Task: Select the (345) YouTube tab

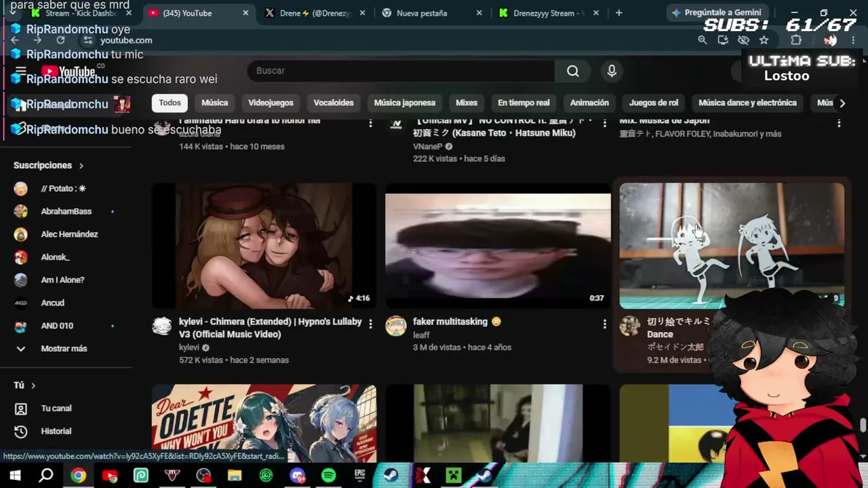Action: (x=198, y=13)
